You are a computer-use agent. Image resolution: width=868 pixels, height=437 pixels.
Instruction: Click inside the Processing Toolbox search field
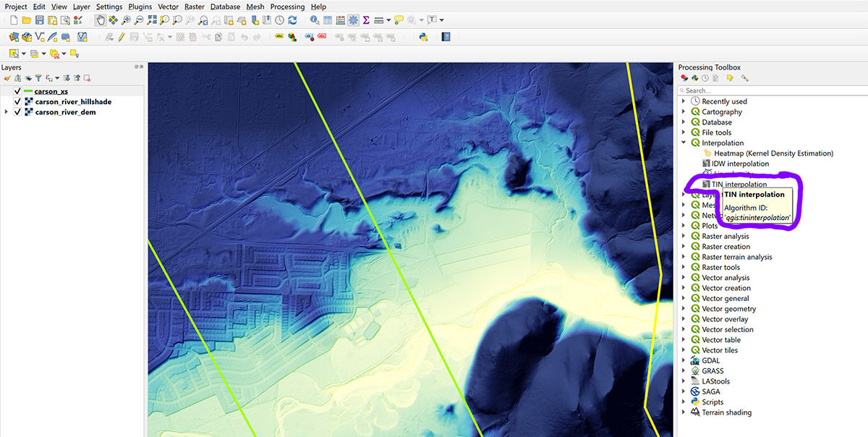(x=767, y=90)
